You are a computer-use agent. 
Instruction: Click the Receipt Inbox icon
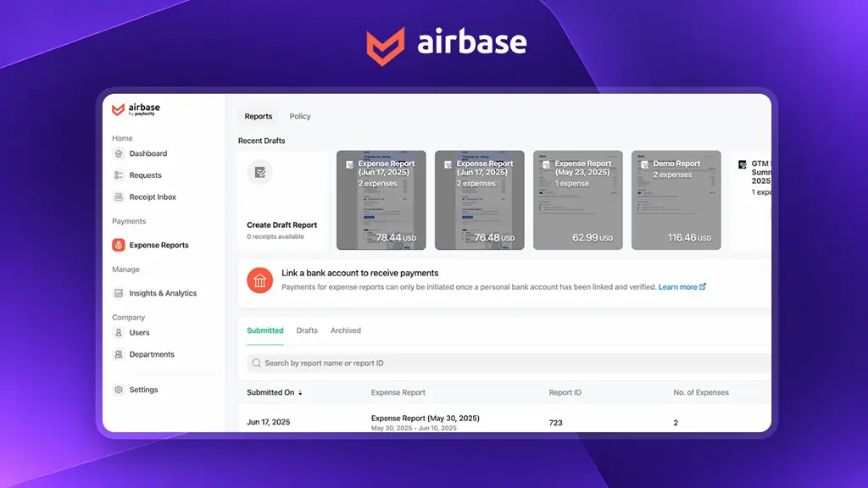click(x=119, y=197)
